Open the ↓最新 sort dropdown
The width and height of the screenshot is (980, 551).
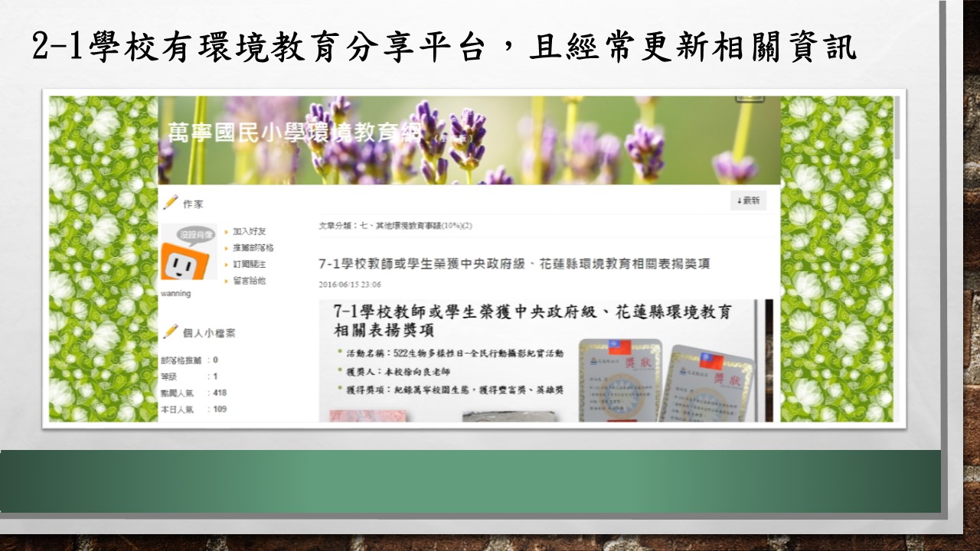pyautogui.click(x=748, y=201)
